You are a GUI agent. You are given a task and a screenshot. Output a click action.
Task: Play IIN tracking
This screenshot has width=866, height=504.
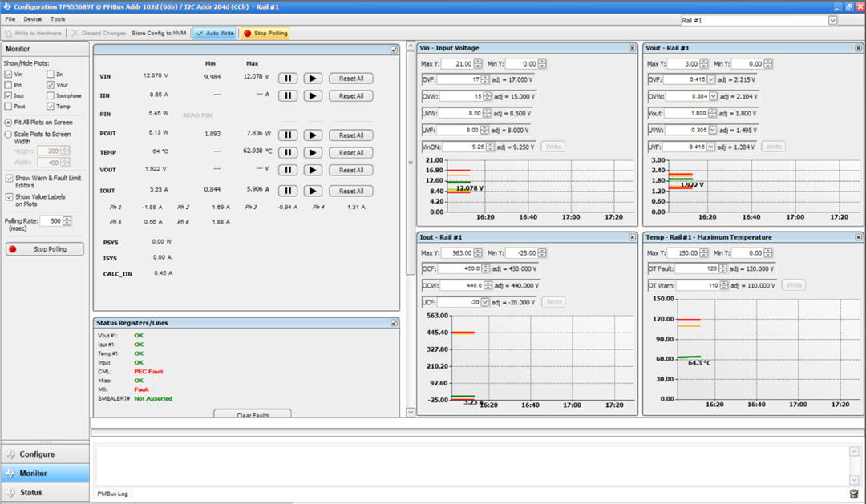(313, 95)
